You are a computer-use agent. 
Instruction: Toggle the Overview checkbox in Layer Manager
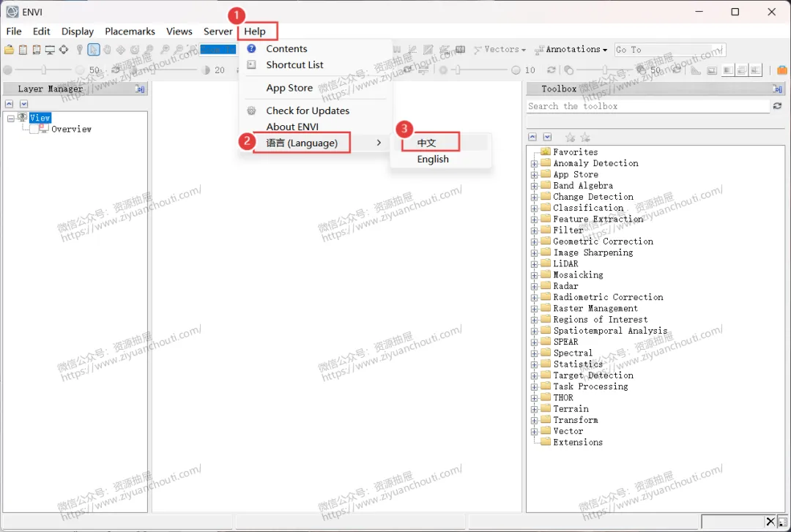[x=34, y=129]
